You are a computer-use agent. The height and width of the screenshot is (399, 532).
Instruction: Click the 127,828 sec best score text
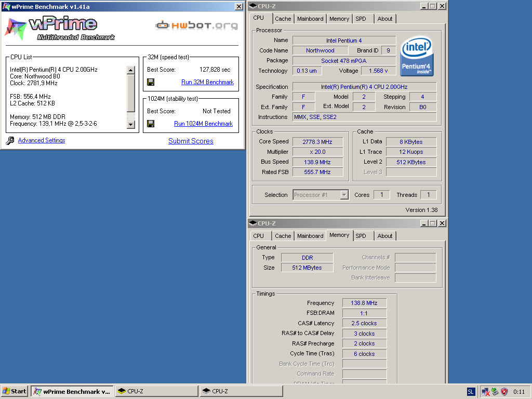pos(215,70)
